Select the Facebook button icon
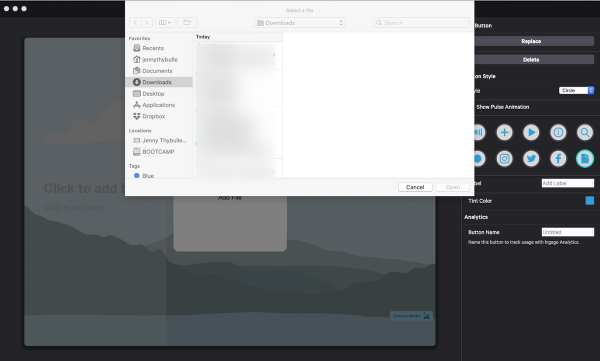The image size is (600, 361). point(558,158)
